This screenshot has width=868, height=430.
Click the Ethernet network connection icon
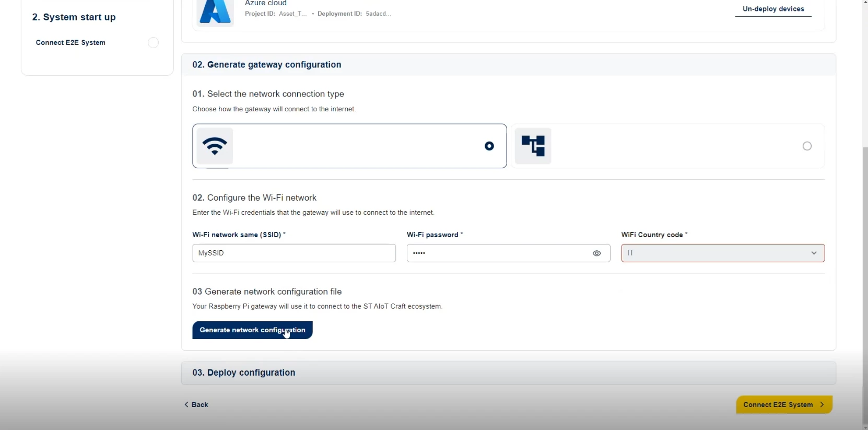[x=533, y=146]
